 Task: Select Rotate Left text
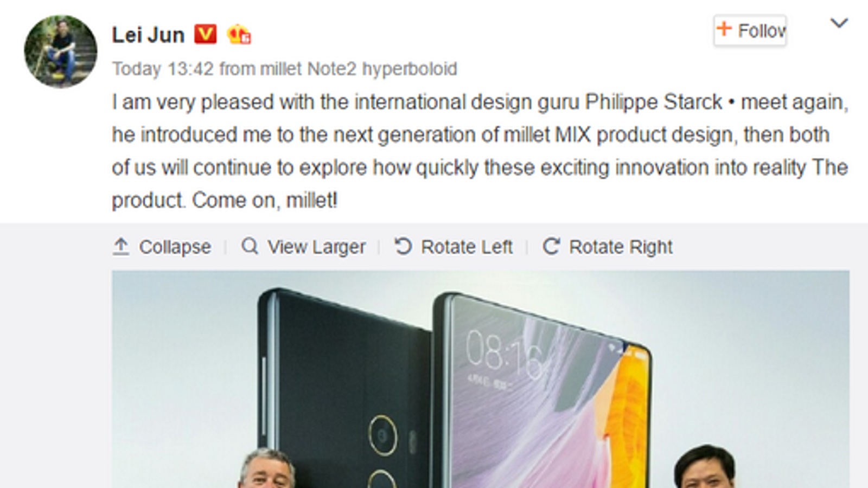[x=467, y=247]
